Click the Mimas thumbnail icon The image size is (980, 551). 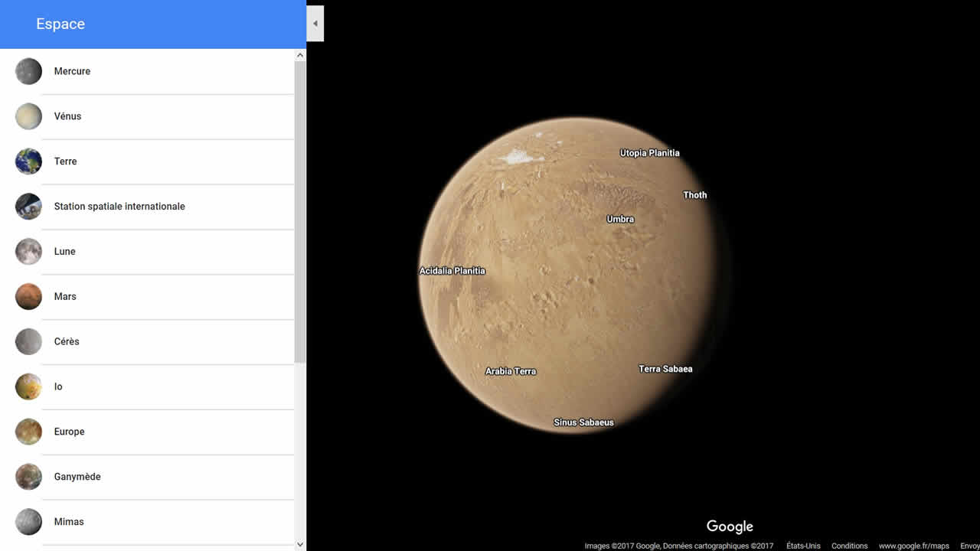click(x=28, y=522)
